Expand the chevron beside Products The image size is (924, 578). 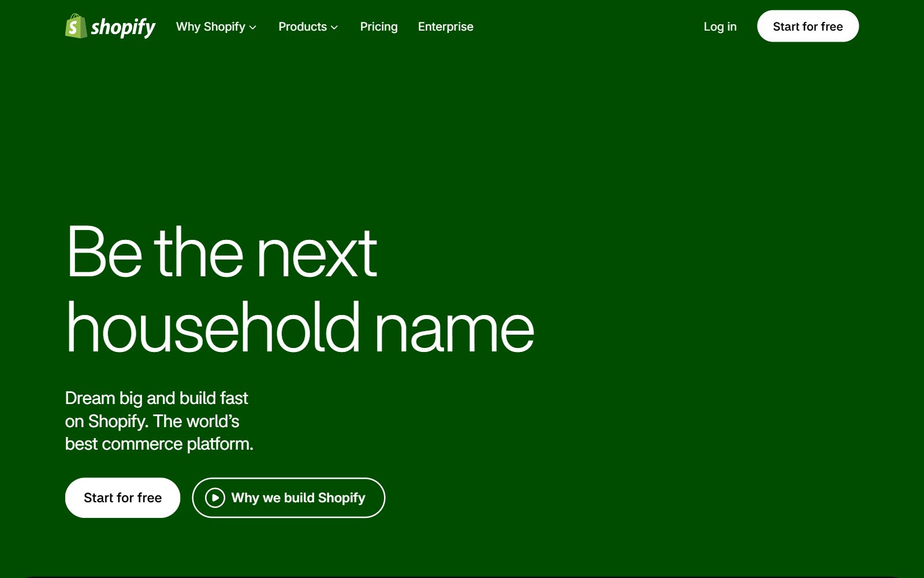[334, 27]
